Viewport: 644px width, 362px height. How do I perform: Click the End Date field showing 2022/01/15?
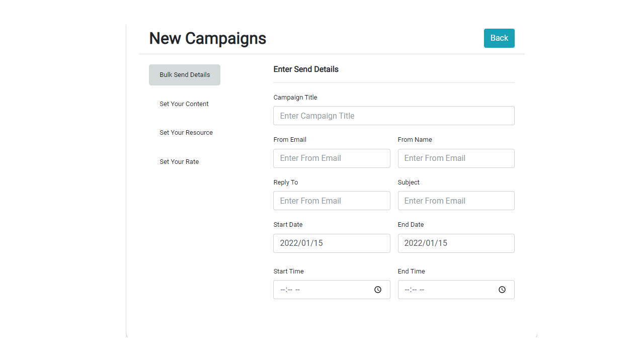[456, 243]
